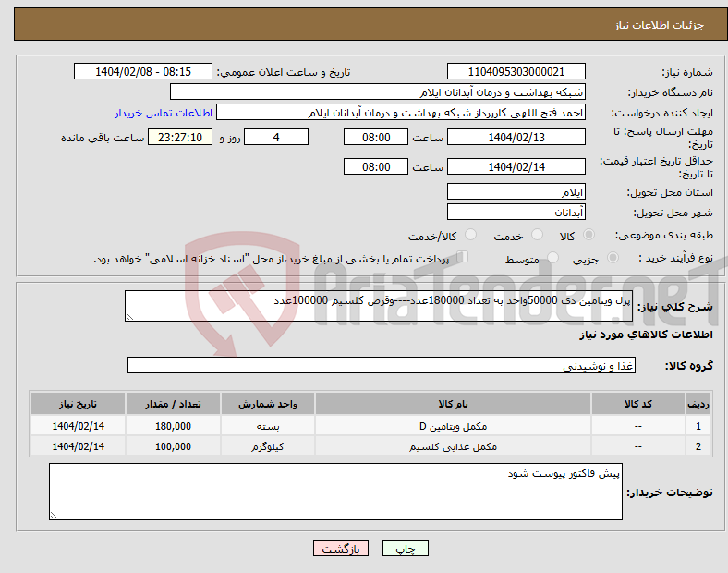The height and width of the screenshot is (573, 728).
Task: Click the مکمل غذایی کلسیم item cell
Action: coord(453,445)
